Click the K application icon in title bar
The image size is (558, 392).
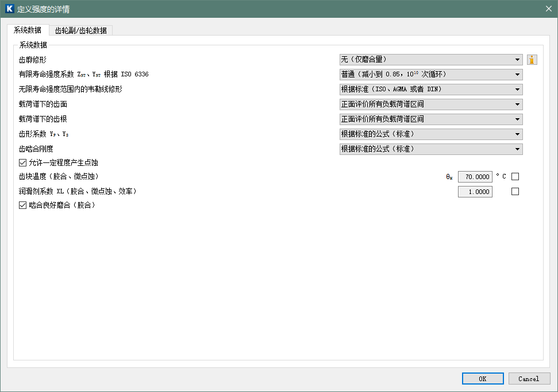[10, 9]
